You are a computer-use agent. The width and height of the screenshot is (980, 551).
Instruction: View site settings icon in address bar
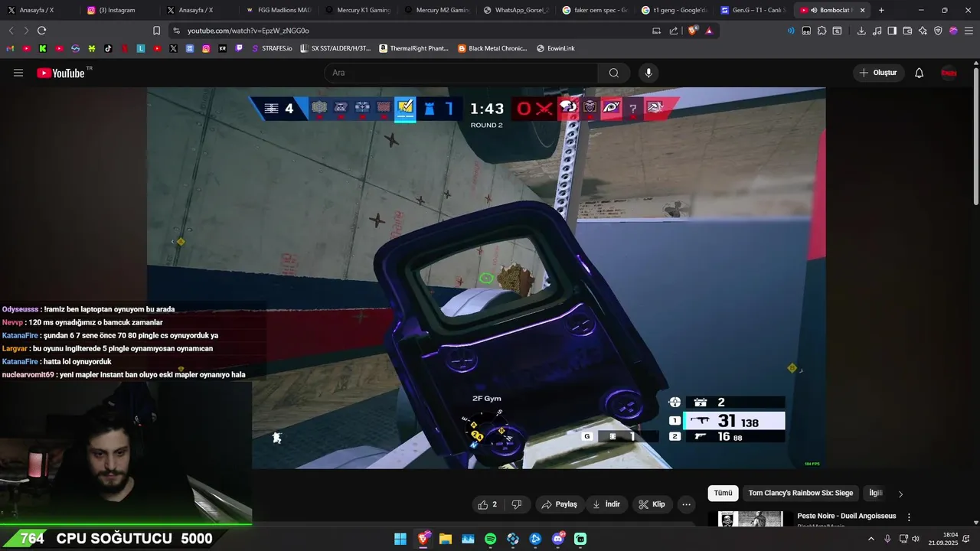tap(176, 31)
